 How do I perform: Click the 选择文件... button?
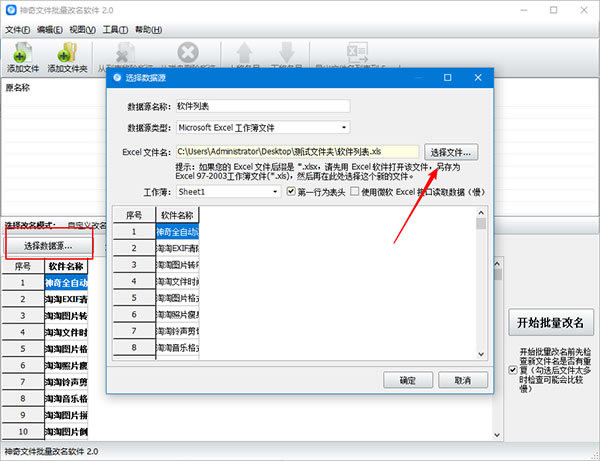point(452,152)
